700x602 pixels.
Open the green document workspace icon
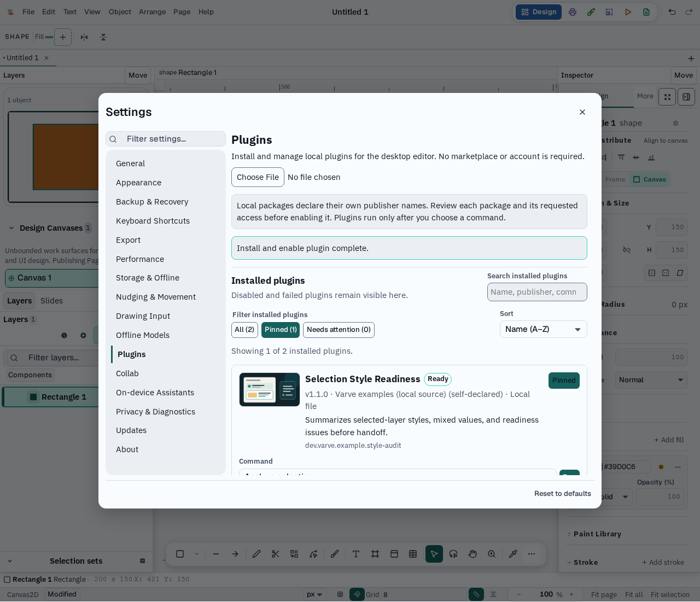pos(646,12)
